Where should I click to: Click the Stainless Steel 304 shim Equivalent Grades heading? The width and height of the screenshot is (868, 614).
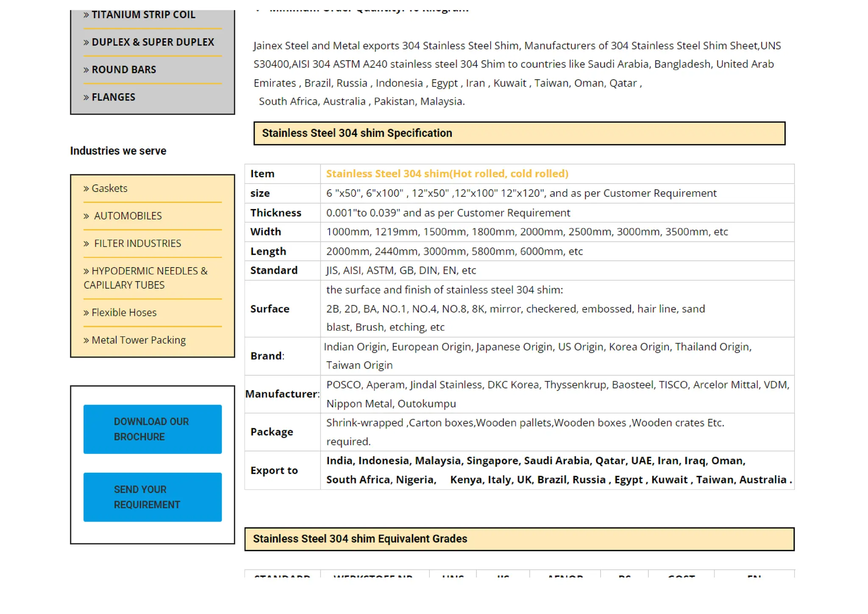tap(360, 539)
